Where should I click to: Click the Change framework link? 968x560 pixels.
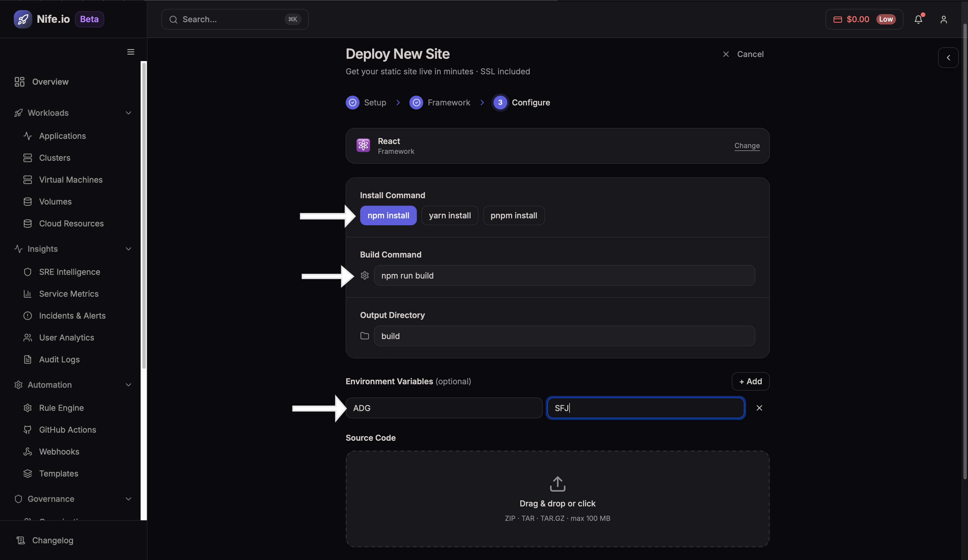pos(747,145)
